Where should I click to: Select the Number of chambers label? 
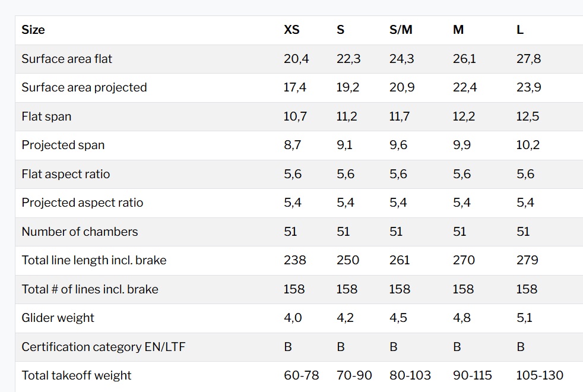pos(80,232)
